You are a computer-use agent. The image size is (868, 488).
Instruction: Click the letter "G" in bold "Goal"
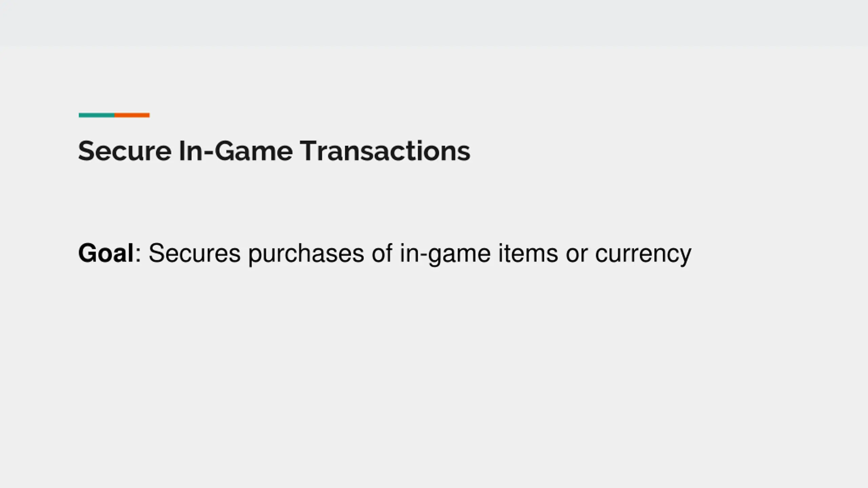click(x=87, y=253)
